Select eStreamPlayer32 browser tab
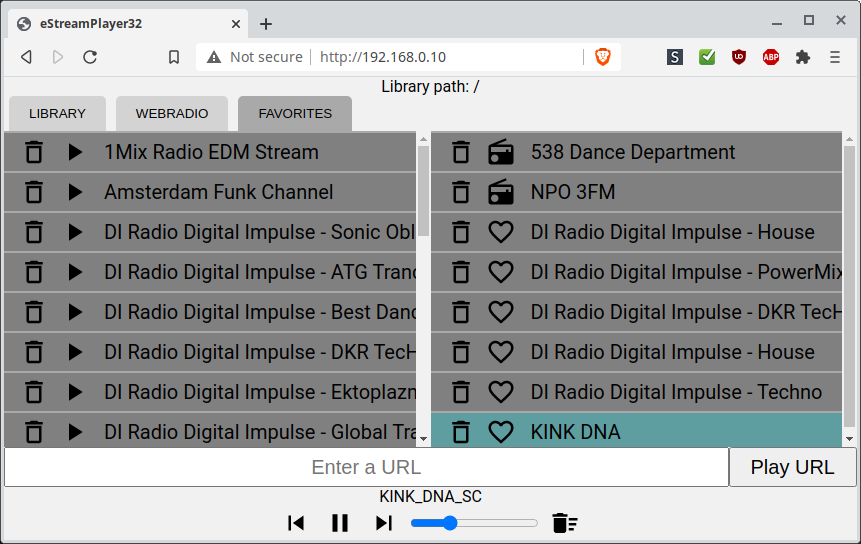861x544 pixels. 128,24
